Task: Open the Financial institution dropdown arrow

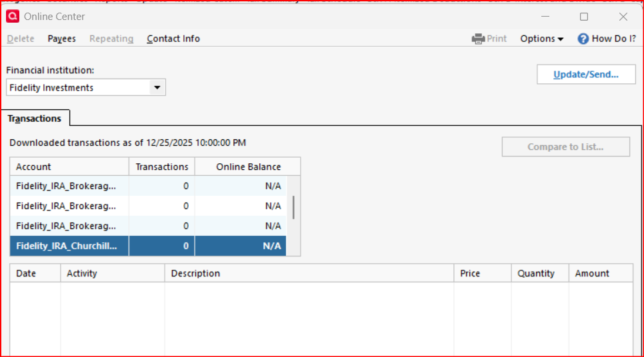Action: [157, 87]
